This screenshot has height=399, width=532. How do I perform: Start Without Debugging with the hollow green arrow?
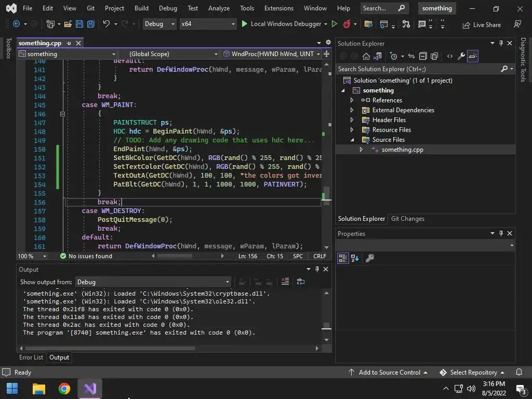coord(334,24)
